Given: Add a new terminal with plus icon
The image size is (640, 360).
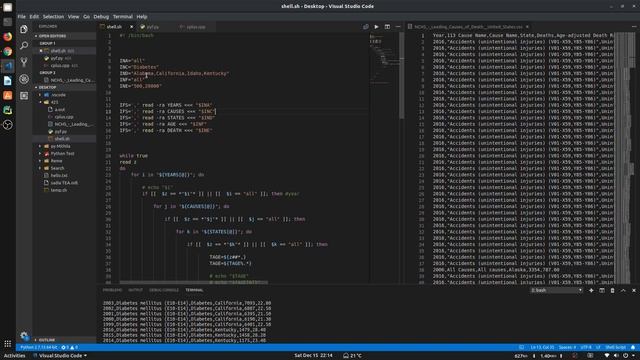Looking at the screenshot, I should click(x=591, y=290).
